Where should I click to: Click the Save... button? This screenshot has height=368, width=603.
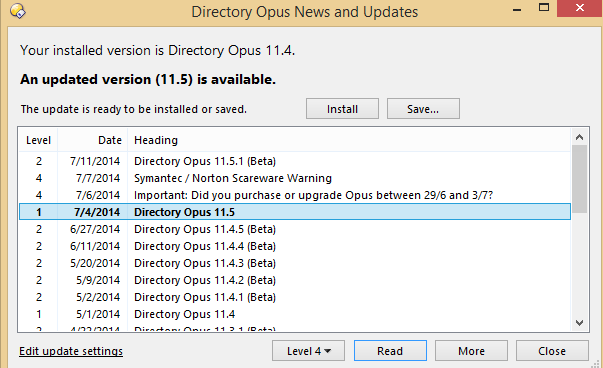[x=423, y=109]
